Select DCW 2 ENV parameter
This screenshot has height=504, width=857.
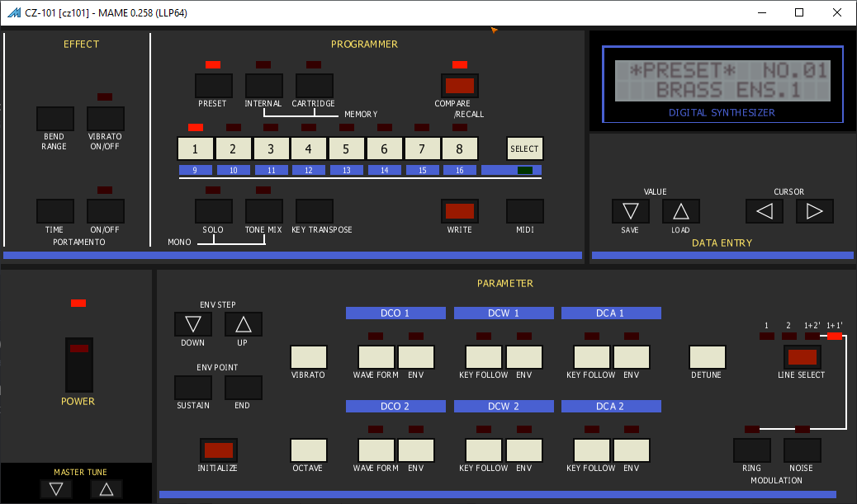[524, 450]
